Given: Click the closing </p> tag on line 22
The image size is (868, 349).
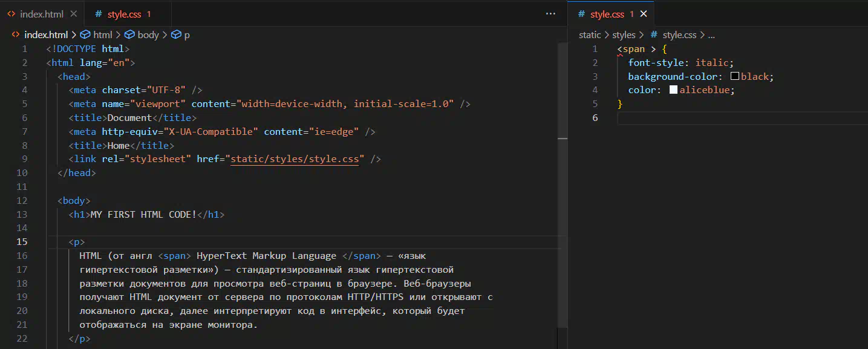Looking at the screenshot, I should [79, 339].
